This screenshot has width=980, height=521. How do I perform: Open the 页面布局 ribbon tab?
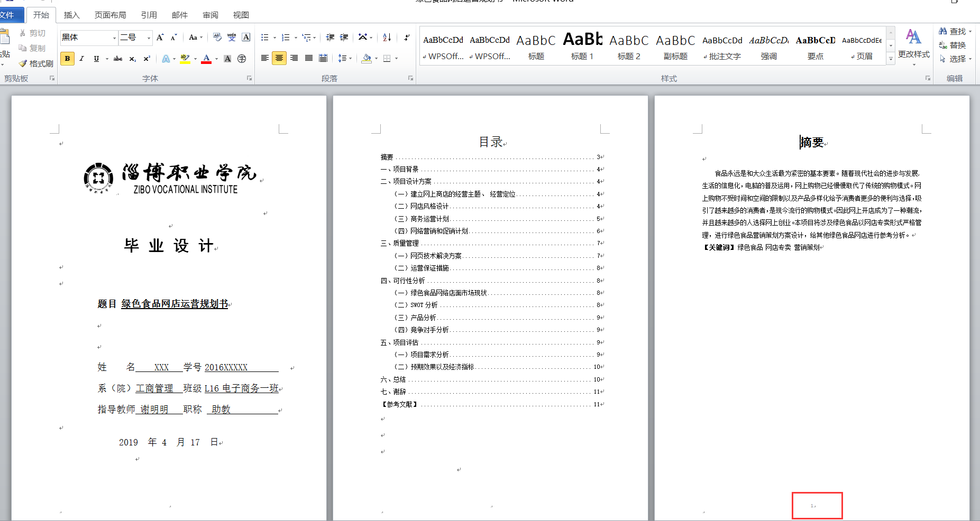coord(110,15)
